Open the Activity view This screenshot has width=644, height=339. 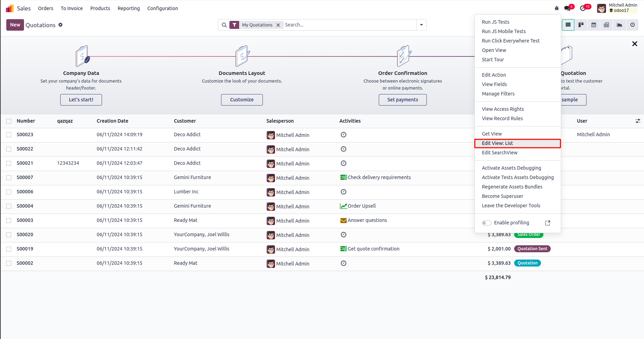[633, 25]
